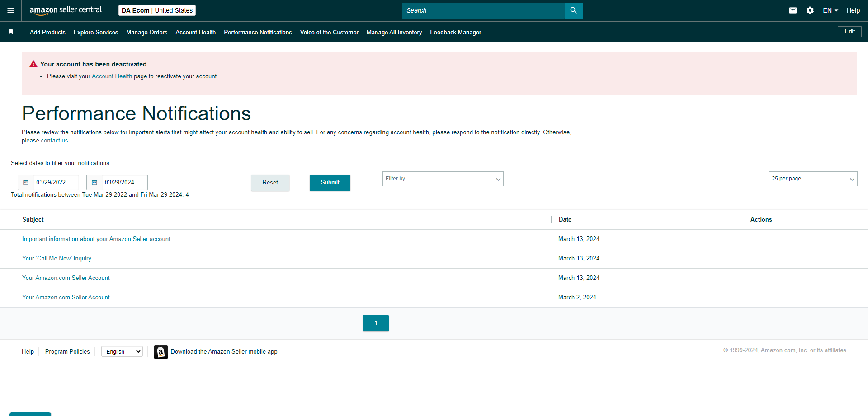
Task: Navigate to Manage Orders
Action: pos(147,32)
